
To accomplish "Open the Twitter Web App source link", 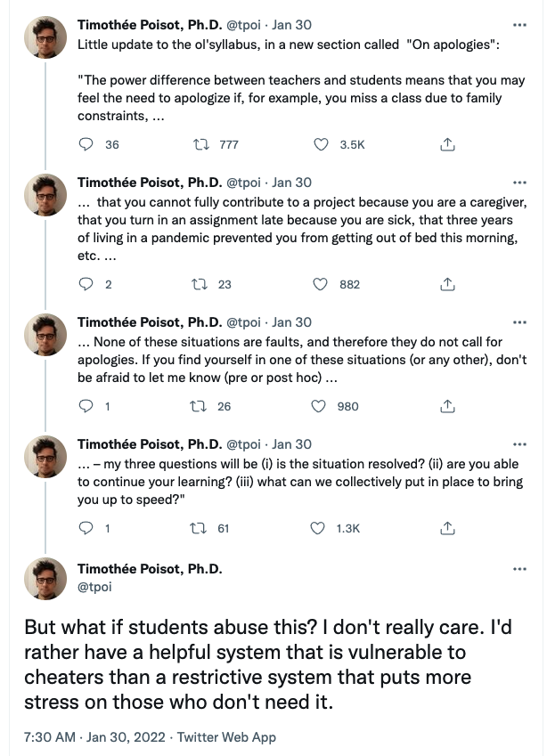I will pyautogui.click(x=226, y=737).
